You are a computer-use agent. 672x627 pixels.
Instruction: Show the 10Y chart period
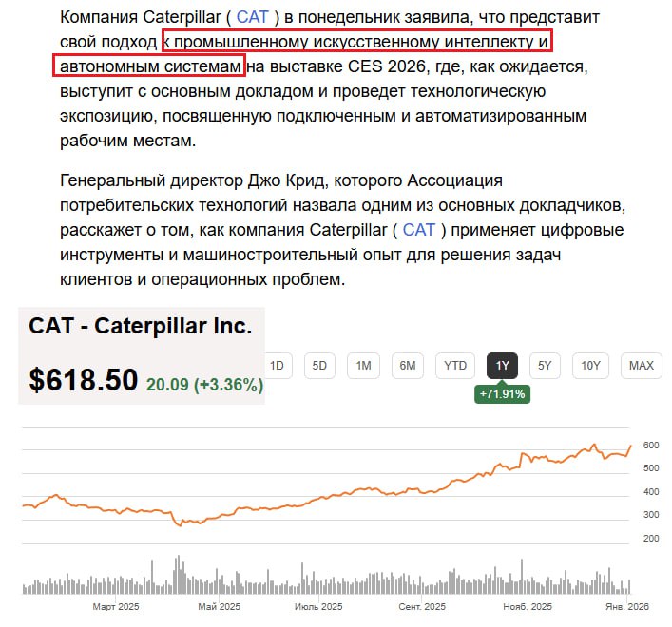pos(590,366)
